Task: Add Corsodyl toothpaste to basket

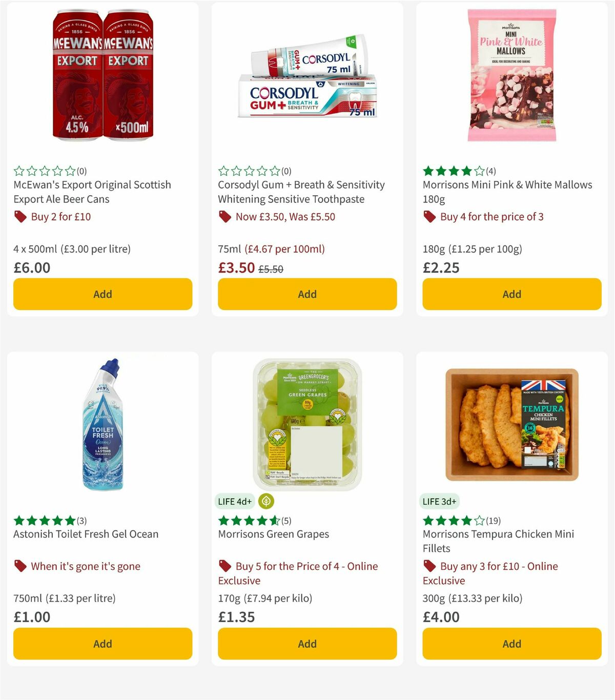Action: click(x=307, y=294)
